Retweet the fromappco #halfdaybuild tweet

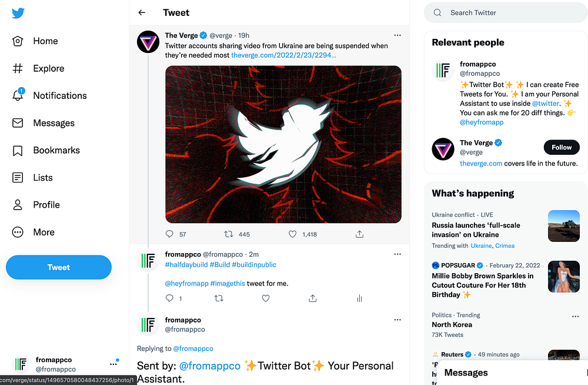click(219, 298)
